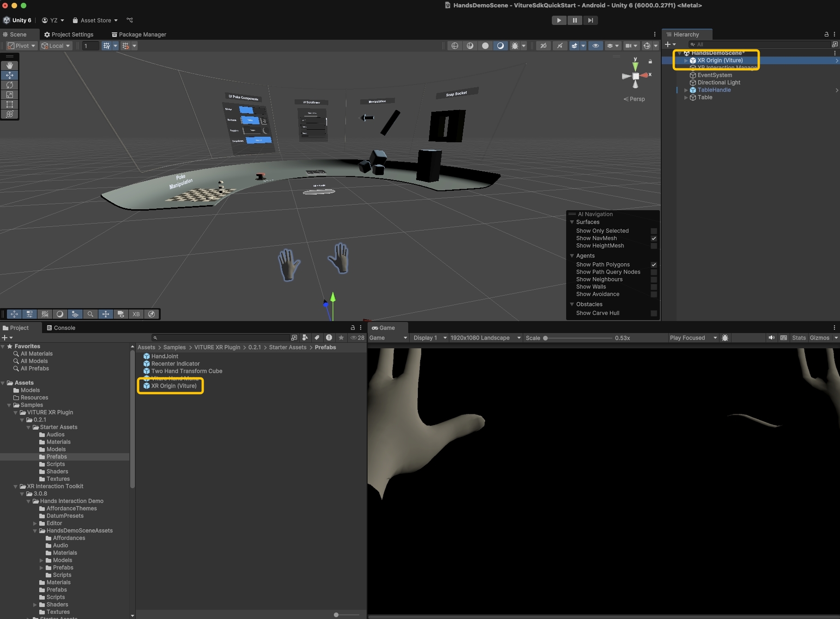The image size is (840, 619).
Task: Enable the Show Only Selected checkbox
Action: click(x=653, y=231)
